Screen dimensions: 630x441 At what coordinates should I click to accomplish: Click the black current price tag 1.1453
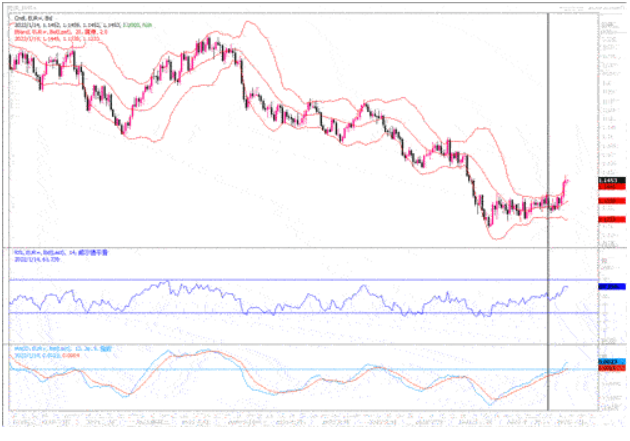point(611,181)
